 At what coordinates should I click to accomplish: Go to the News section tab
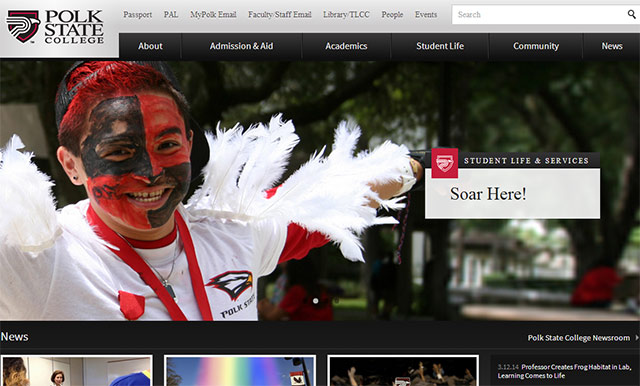point(611,47)
